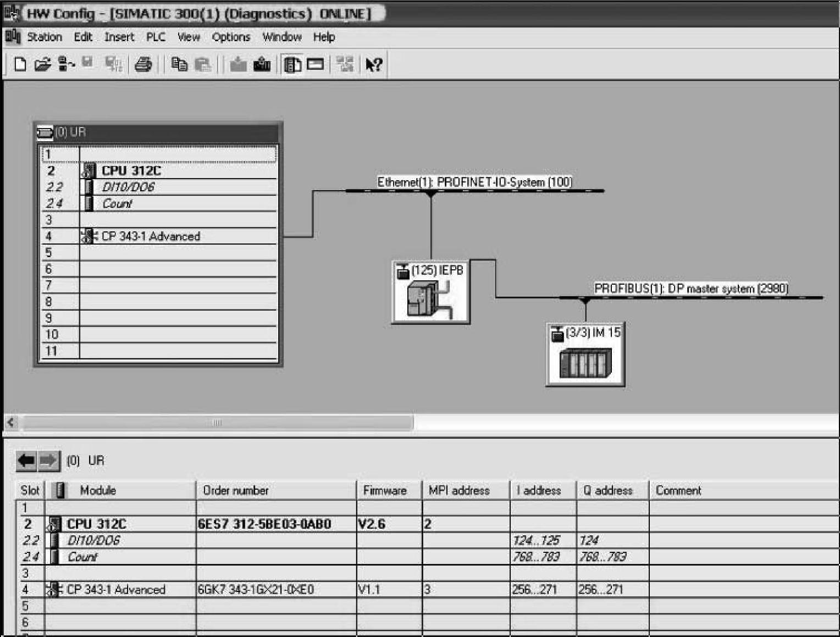Click the Print toolbar icon
The image size is (840, 637).
[143, 64]
